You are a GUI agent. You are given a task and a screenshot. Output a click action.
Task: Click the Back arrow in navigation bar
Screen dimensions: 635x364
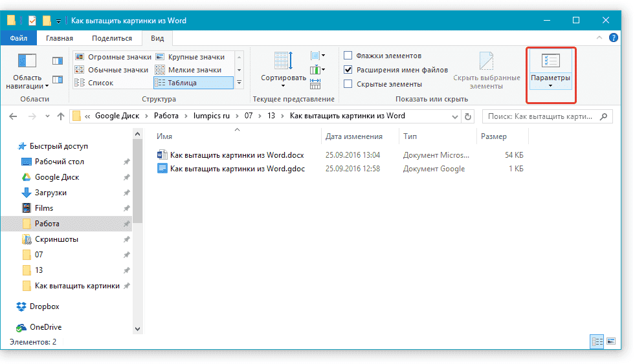(14, 117)
